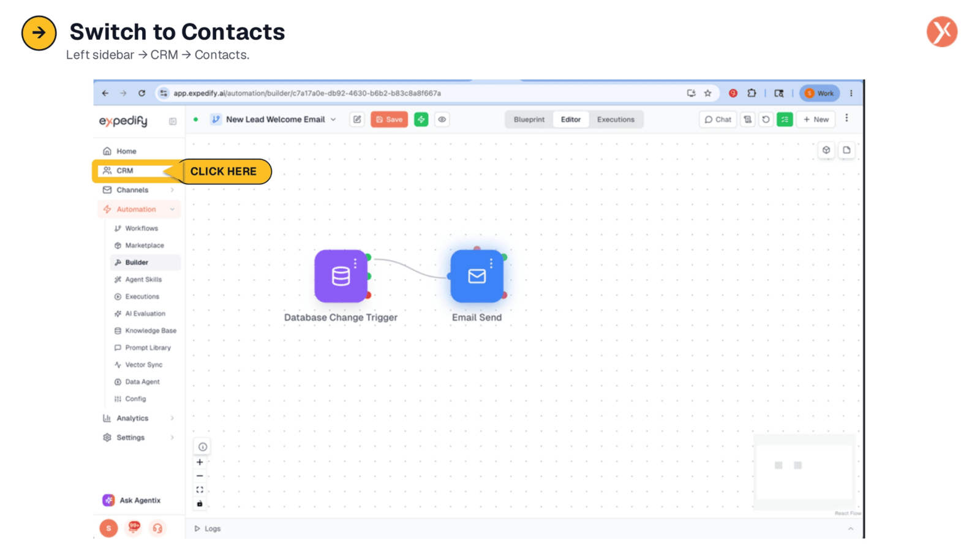Go to Home in the sidebar

click(138, 151)
